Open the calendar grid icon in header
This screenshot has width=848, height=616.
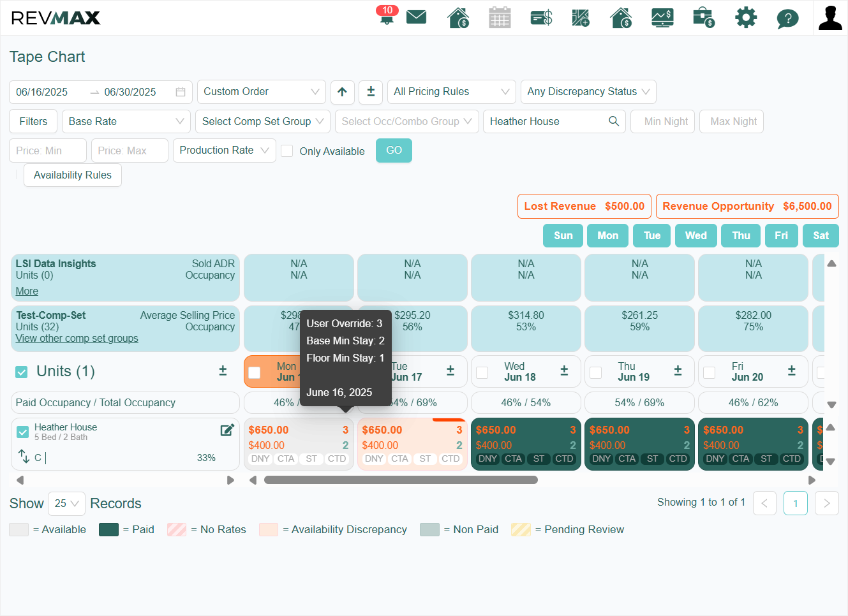point(500,17)
